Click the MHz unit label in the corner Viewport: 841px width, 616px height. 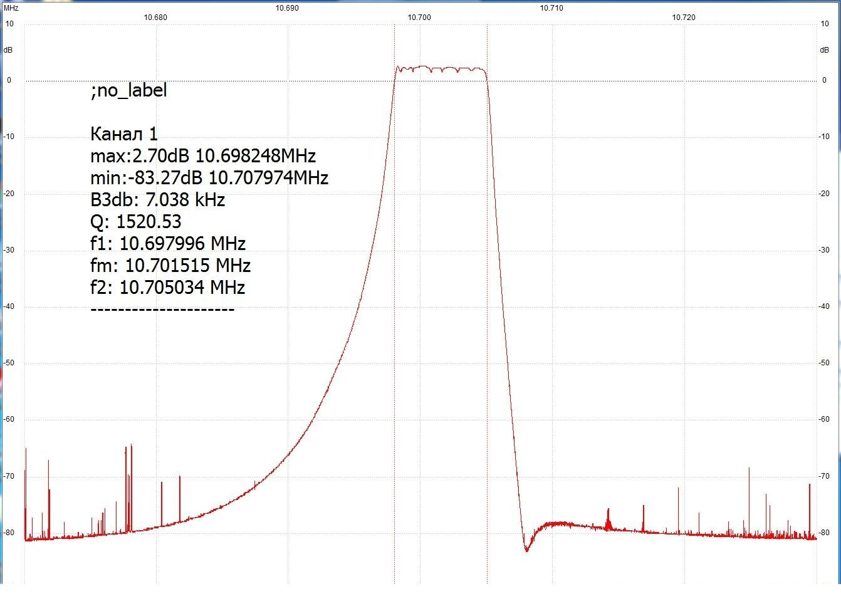click(11, 9)
